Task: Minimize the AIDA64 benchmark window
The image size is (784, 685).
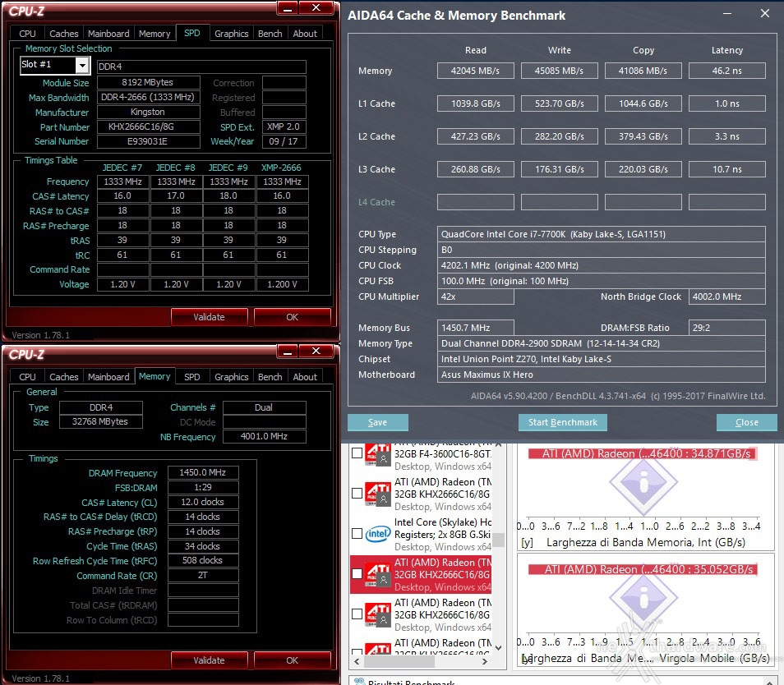Action: click(x=727, y=14)
